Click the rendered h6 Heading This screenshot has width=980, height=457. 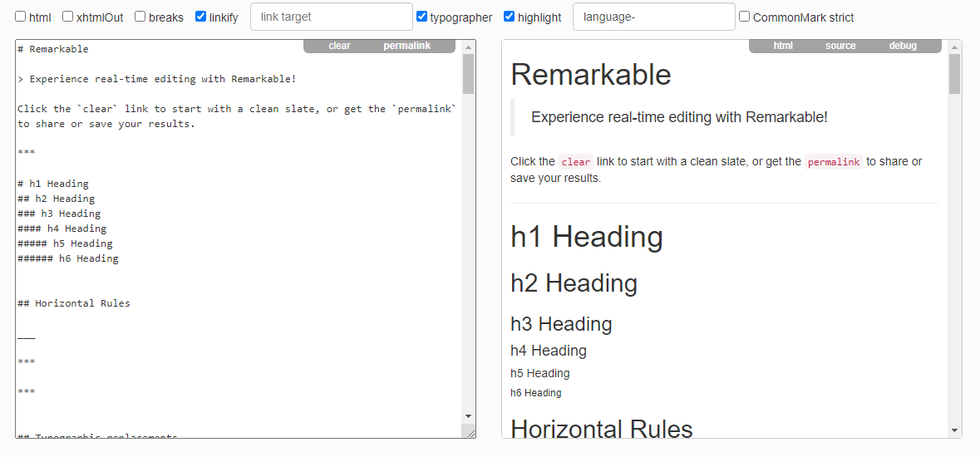535,393
